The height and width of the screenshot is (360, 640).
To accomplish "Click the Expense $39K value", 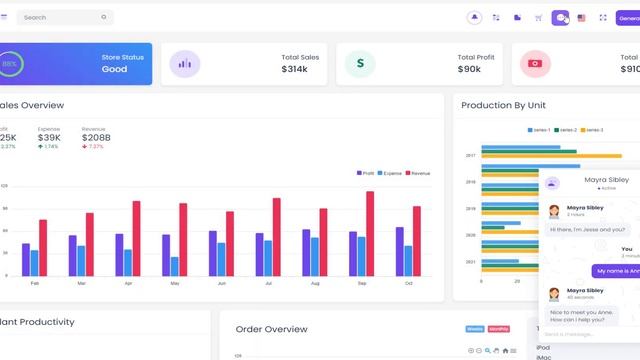I will [x=49, y=138].
